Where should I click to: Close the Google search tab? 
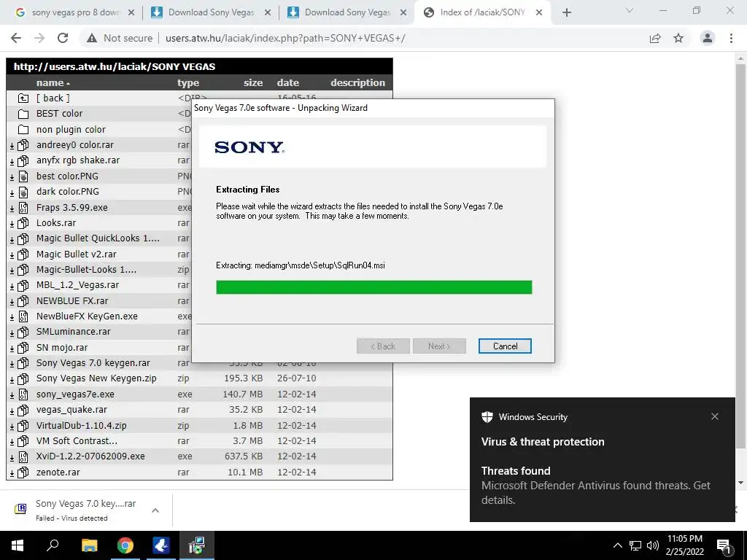pyautogui.click(x=131, y=13)
